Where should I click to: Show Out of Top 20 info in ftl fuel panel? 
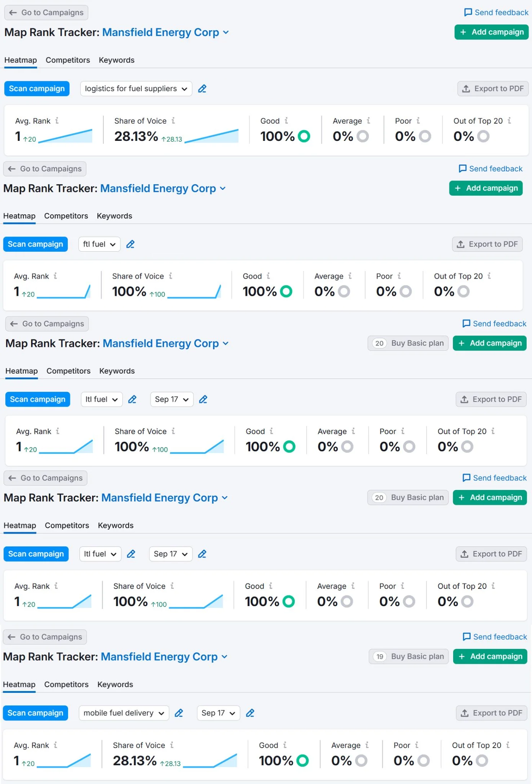click(x=489, y=276)
